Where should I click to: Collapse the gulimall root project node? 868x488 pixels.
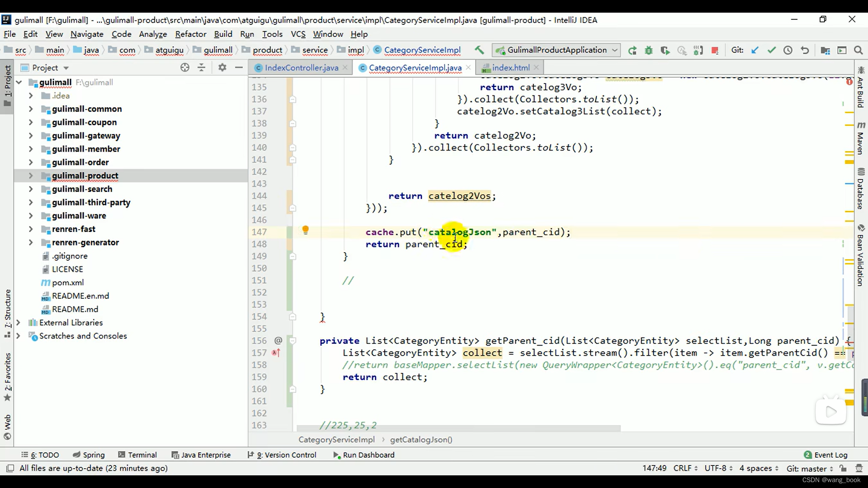(19, 82)
